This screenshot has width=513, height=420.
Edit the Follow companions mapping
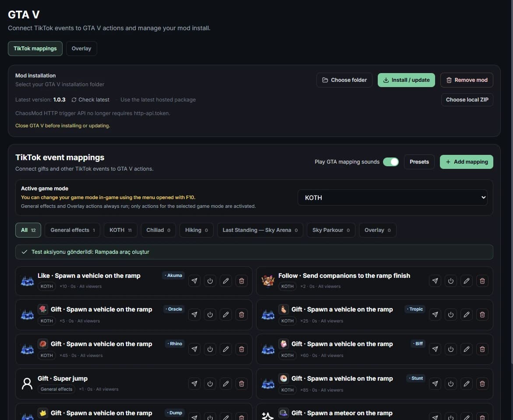[467, 281]
